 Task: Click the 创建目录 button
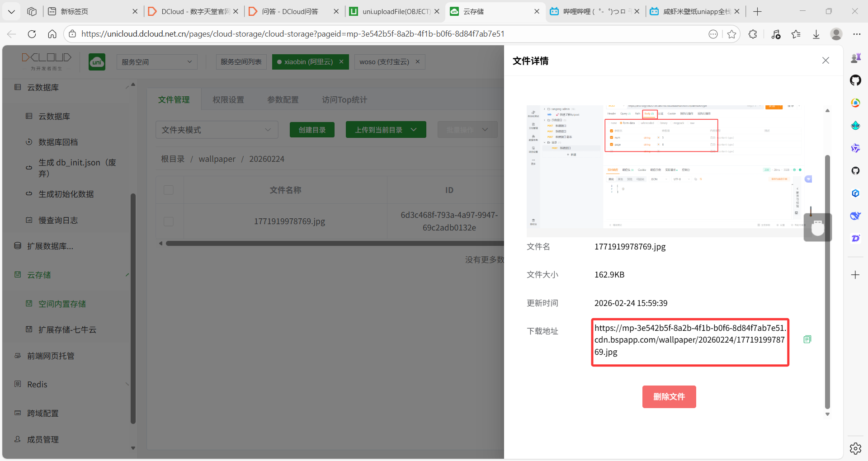[312, 130]
